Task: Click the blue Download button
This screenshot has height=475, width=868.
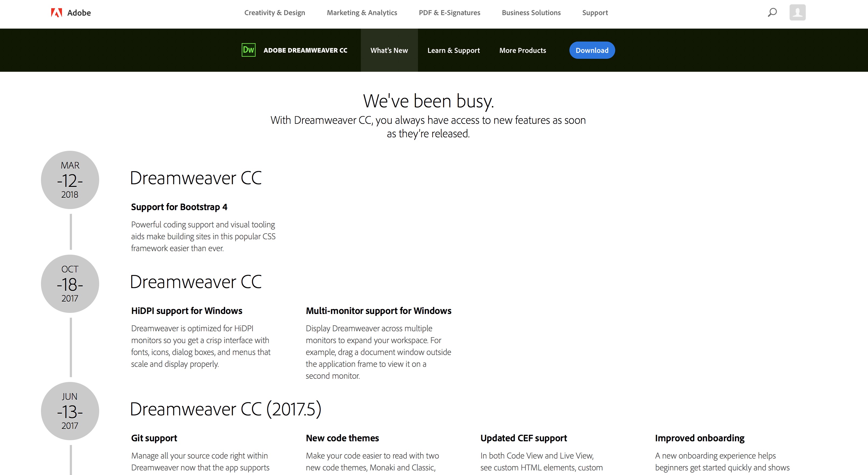Action: [x=592, y=50]
